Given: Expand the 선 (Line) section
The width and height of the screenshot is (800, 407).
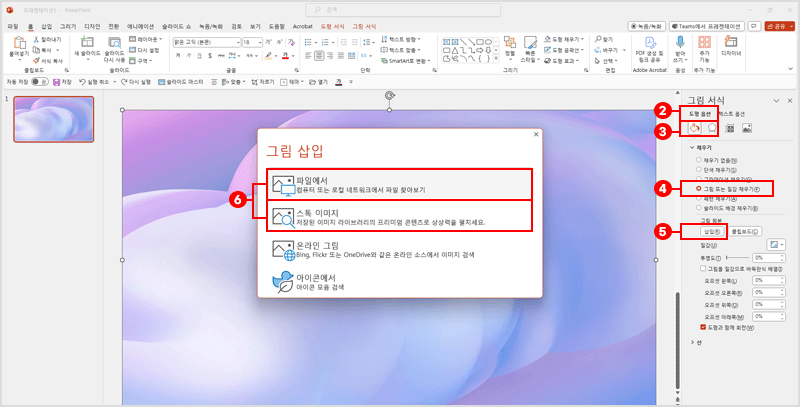Looking at the screenshot, I should click(x=688, y=343).
